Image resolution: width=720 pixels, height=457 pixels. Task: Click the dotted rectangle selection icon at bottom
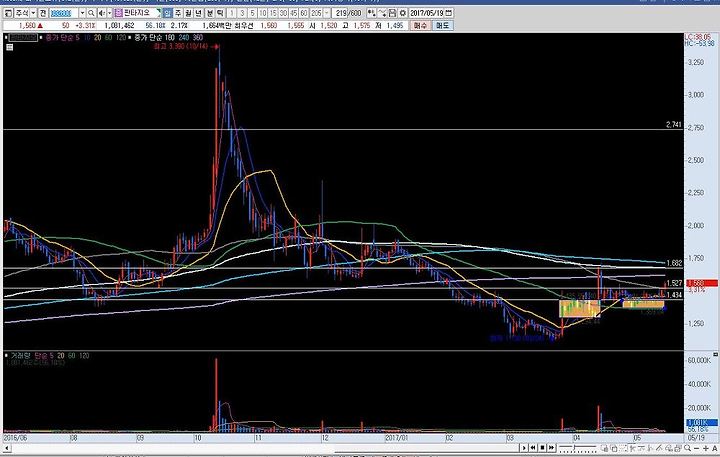(624, 448)
